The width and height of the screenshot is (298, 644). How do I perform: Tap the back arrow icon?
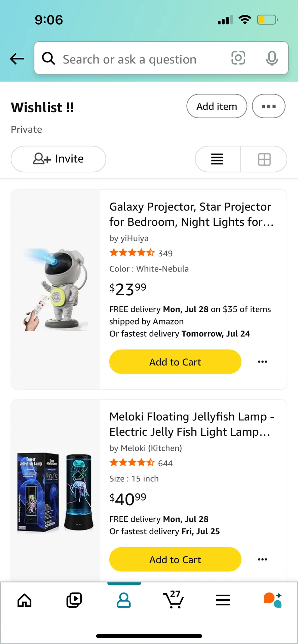point(17,59)
